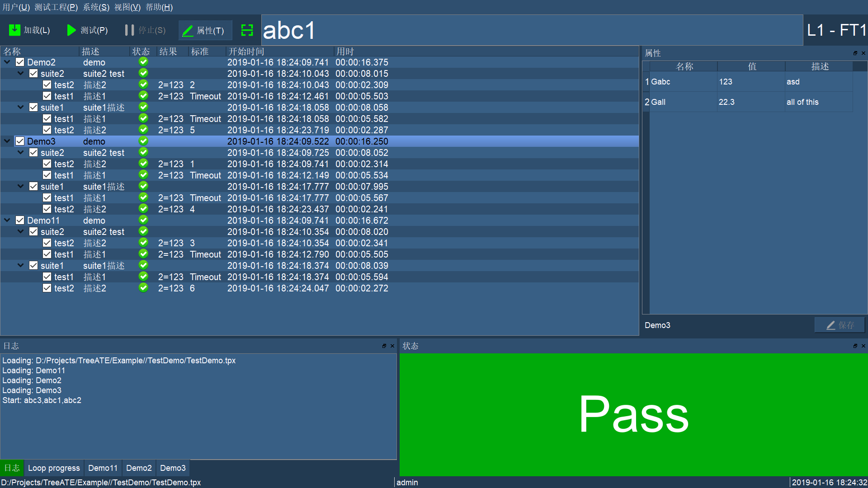Click the fit/resize layout icon
This screenshot has width=868, height=488.
tap(247, 30)
